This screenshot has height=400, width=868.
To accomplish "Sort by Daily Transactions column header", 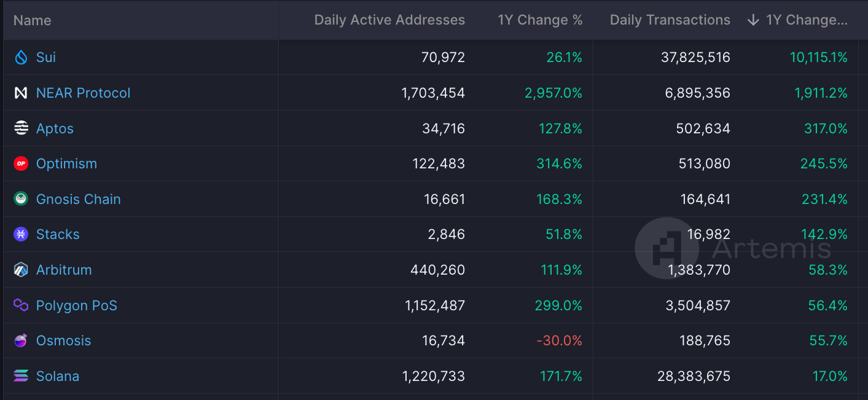I will pos(670,20).
